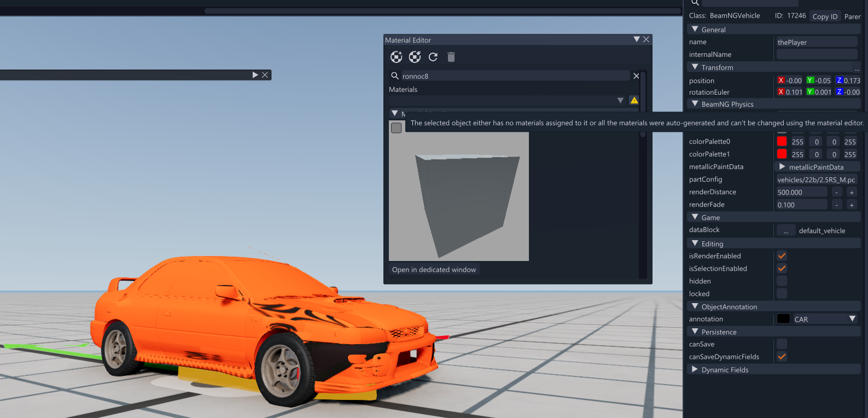Edit the partConfig path field

pos(817,179)
